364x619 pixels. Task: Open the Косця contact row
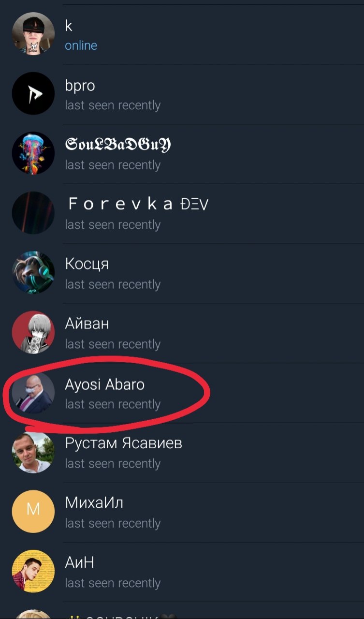pyautogui.click(x=182, y=273)
